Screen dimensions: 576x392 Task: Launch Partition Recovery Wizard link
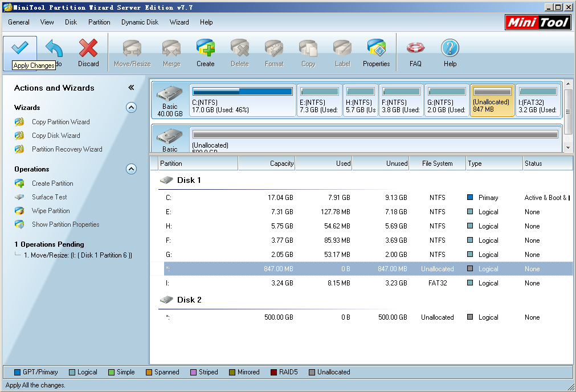pyautogui.click(x=67, y=149)
